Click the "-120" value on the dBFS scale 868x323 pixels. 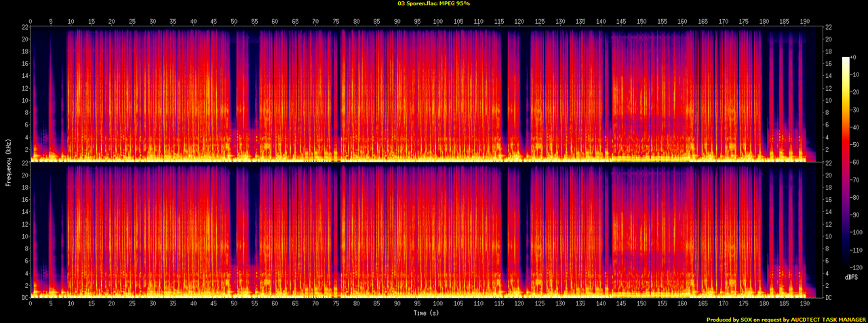tap(856, 269)
